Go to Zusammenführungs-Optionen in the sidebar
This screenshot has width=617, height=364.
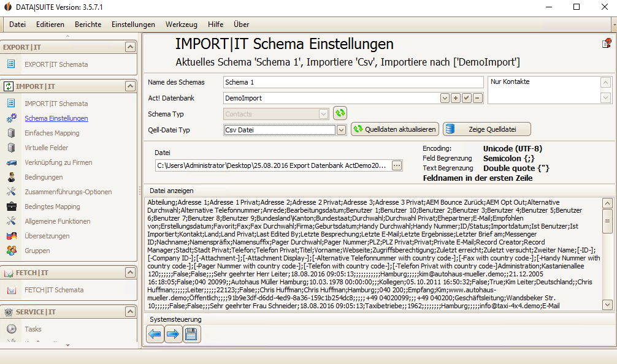coord(68,192)
